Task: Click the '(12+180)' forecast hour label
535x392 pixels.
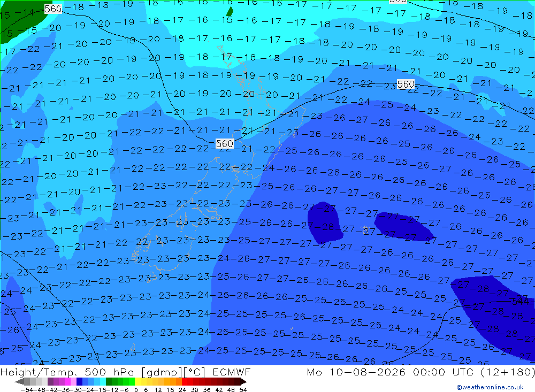Action: click(508, 372)
